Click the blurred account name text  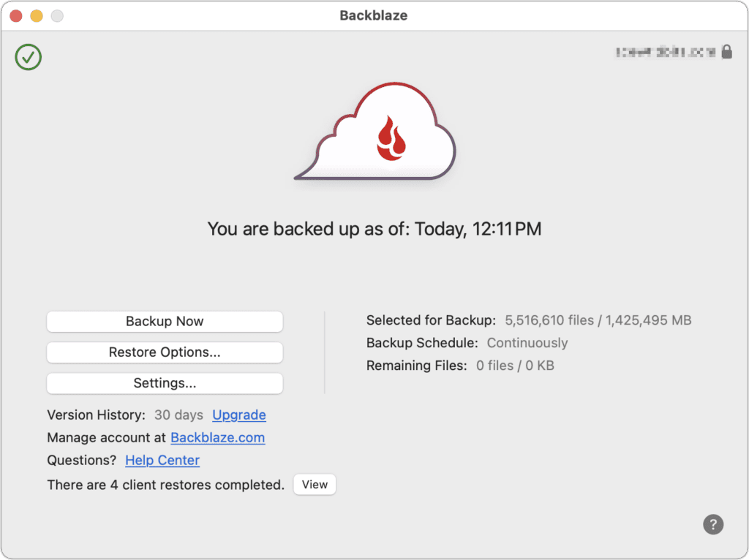coord(665,52)
